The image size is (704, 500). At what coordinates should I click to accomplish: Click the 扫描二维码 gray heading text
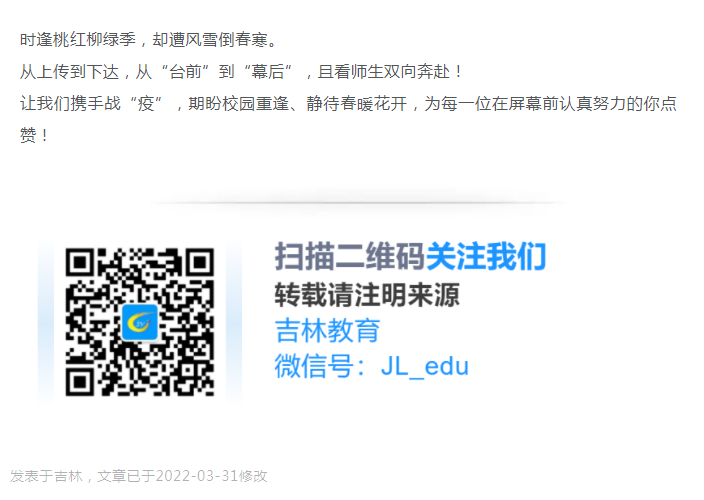tap(350, 256)
